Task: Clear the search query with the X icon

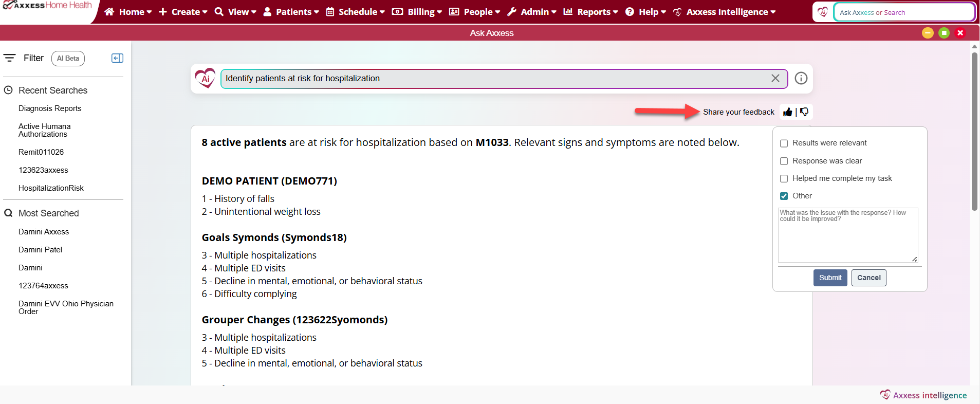Action: (775, 78)
